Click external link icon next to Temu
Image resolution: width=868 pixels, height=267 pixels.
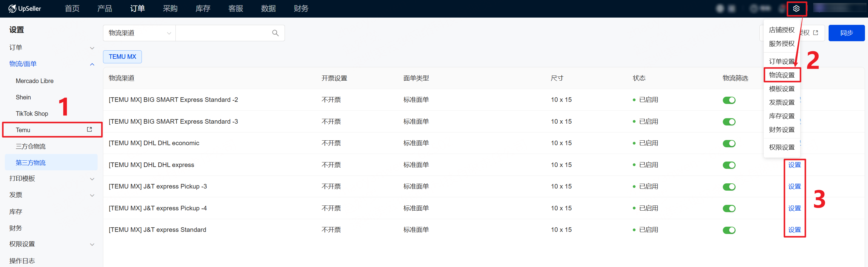coord(89,129)
